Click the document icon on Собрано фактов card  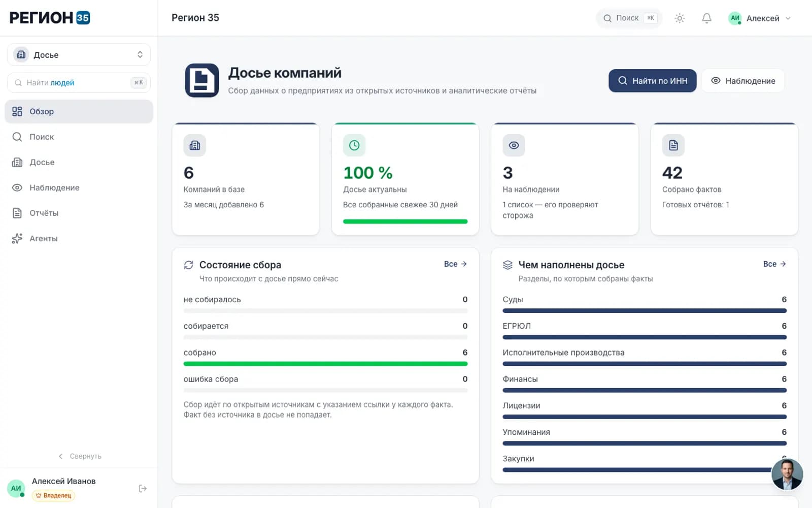(673, 145)
